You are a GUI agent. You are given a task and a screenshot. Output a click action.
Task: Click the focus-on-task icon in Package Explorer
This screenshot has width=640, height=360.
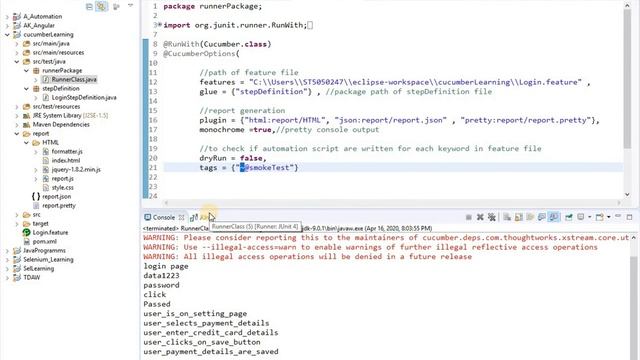116,6
